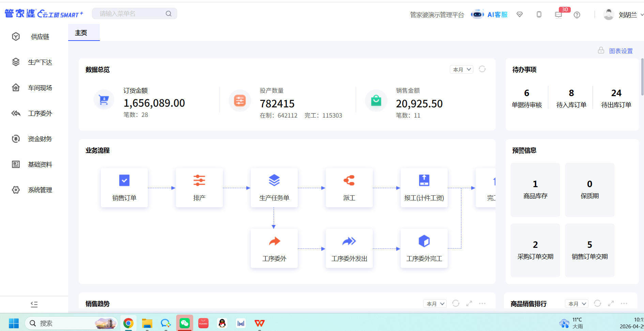Open the 工序委外发出 workflow card
Viewport: 644px width, 331px height.
(349, 248)
